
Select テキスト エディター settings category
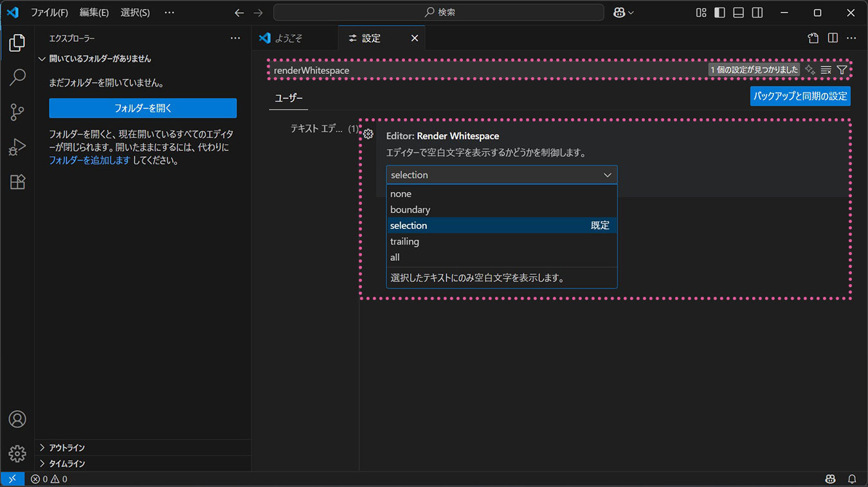[324, 128]
